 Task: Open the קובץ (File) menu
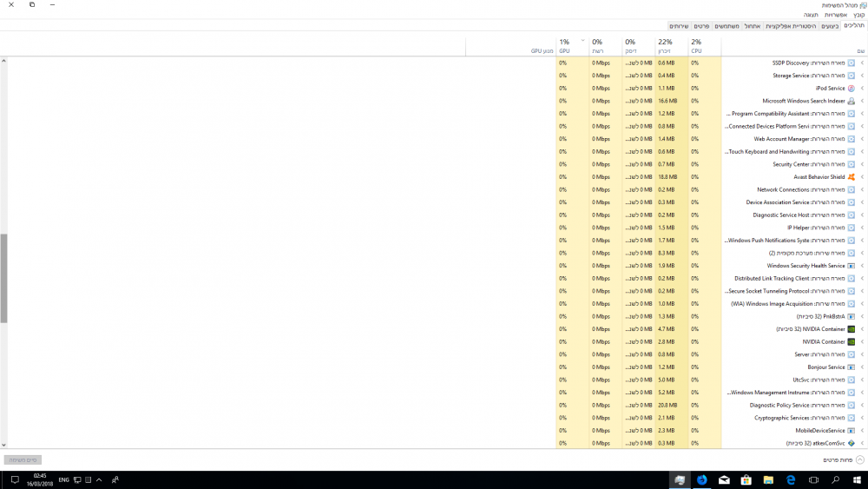click(858, 15)
